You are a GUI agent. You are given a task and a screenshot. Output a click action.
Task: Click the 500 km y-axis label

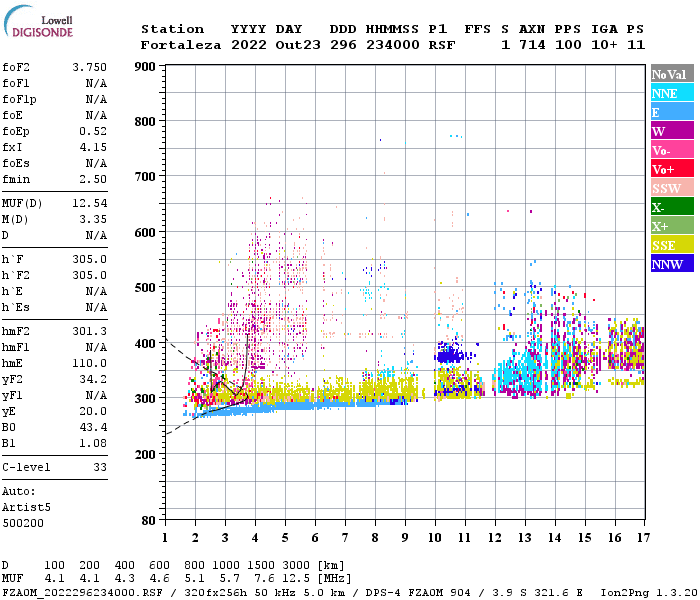pos(145,288)
